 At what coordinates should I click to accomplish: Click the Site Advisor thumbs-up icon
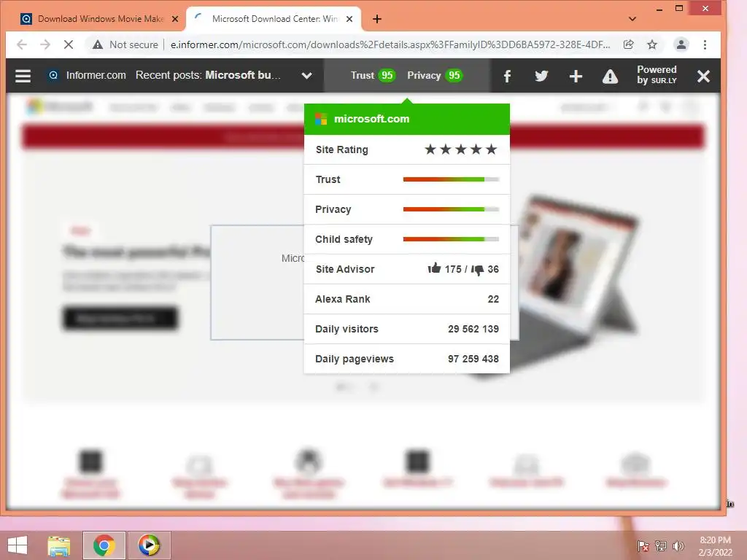[434, 268]
